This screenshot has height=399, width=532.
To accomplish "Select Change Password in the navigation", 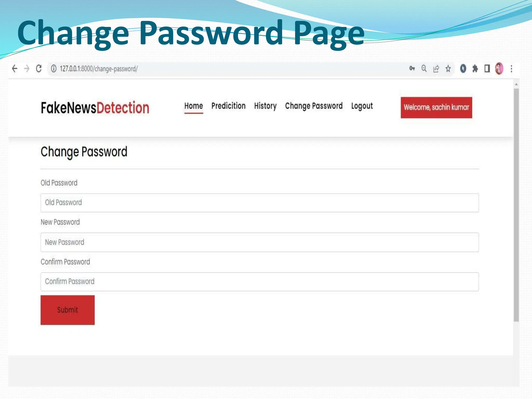I will tap(314, 106).
